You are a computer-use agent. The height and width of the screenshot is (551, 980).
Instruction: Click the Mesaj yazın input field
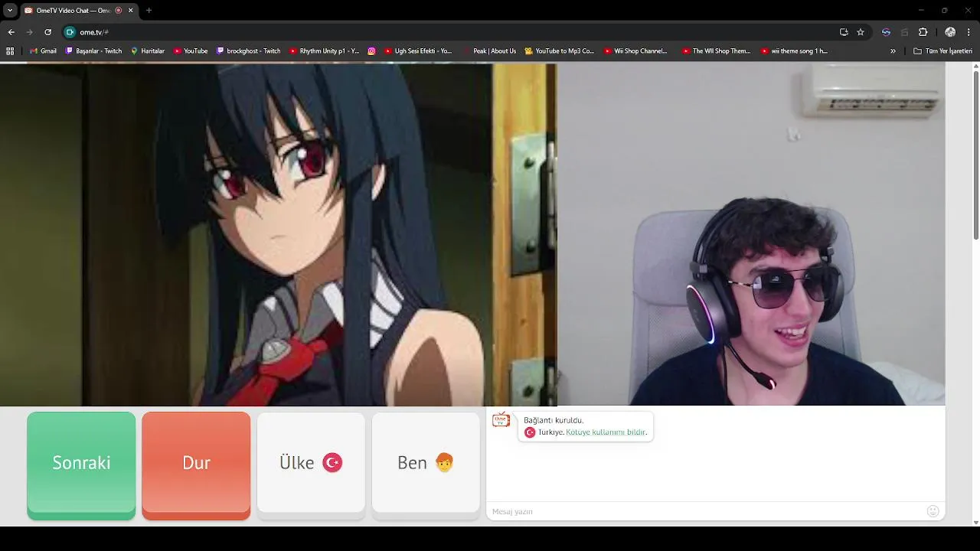[704, 511]
